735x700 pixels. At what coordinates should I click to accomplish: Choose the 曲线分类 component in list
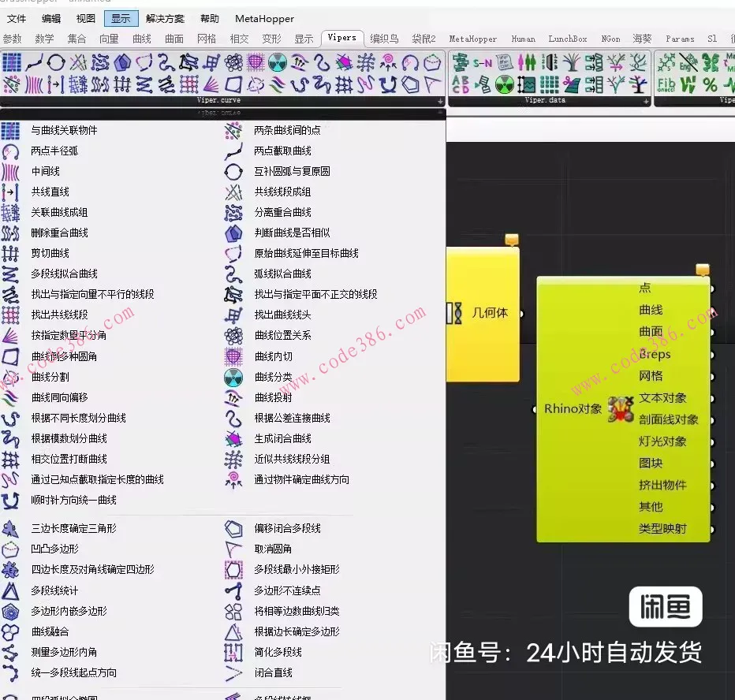272,377
